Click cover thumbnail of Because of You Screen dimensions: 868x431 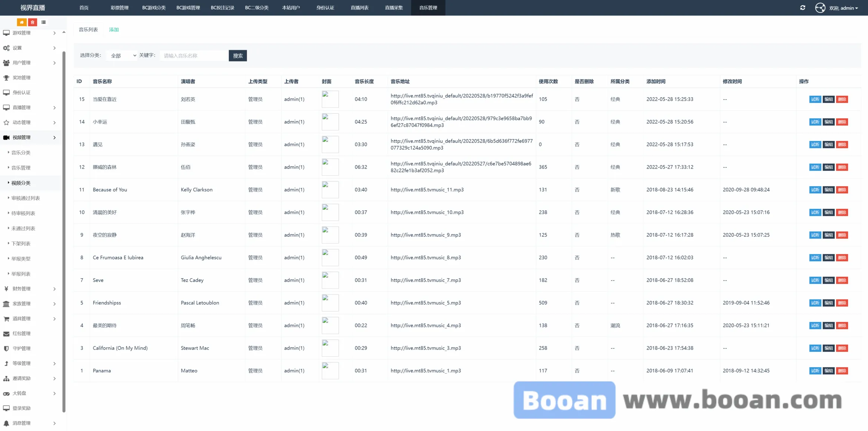tap(330, 190)
